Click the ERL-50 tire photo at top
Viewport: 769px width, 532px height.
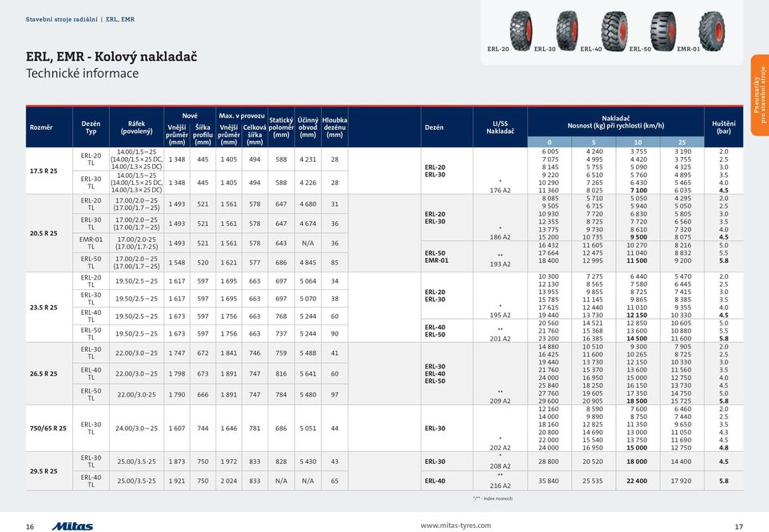click(663, 31)
